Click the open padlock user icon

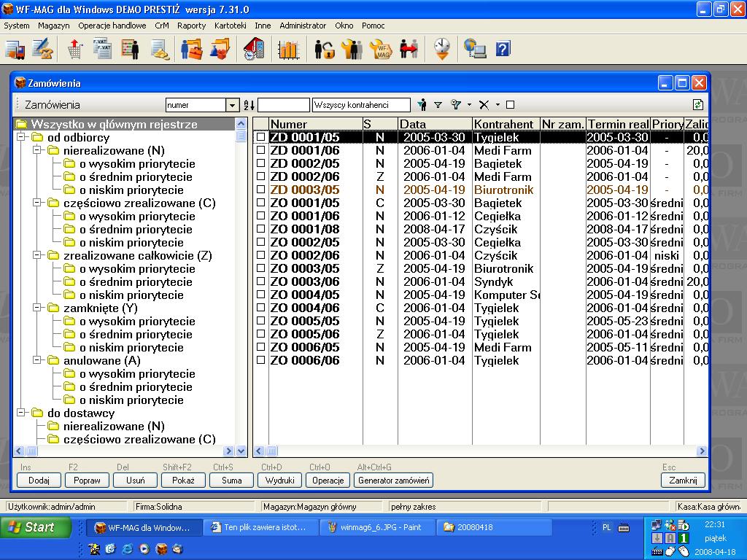(325, 50)
